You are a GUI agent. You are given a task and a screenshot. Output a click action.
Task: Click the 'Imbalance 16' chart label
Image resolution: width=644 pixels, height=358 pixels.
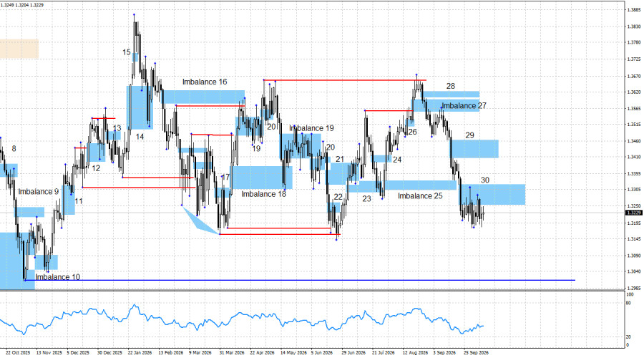click(x=205, y=82)
